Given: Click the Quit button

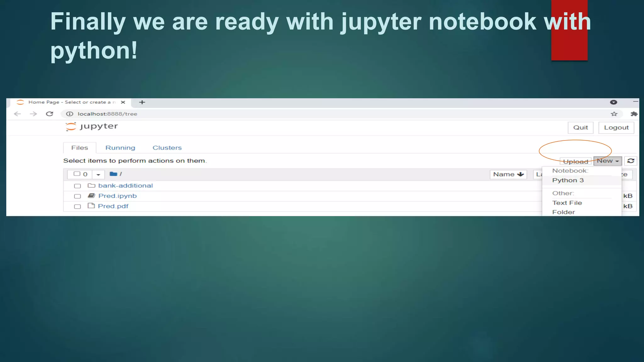Looking at the screenshot, I should [580, 128].
